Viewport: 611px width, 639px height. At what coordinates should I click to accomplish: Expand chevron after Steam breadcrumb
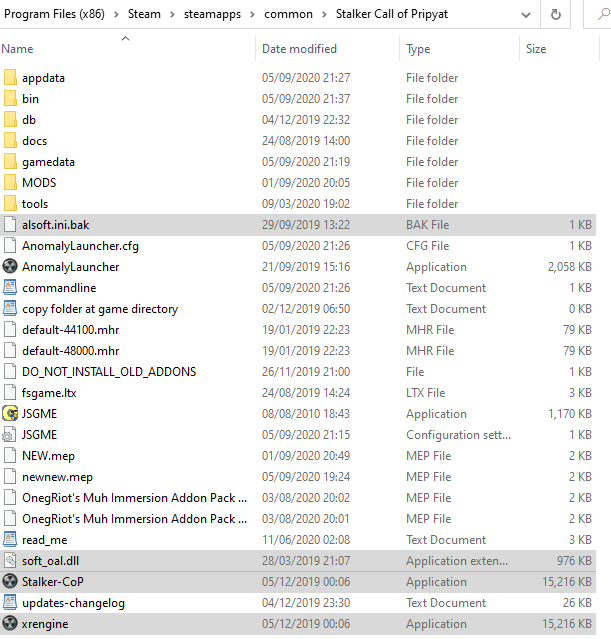point(172,15)
